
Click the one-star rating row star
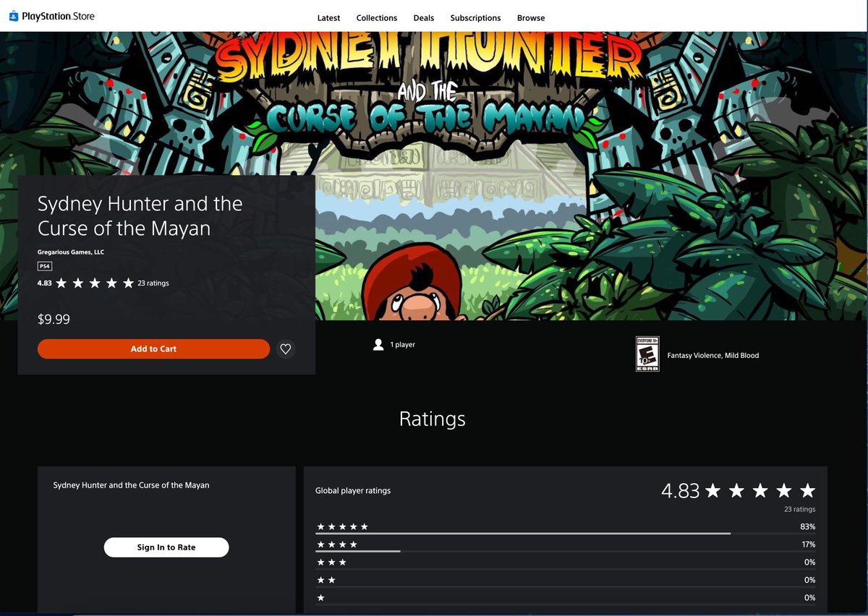click(x=321, y=598)
